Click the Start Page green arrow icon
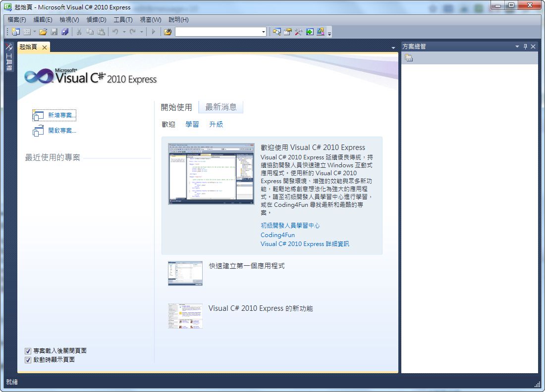The height and width of the screenshot is (392, 545). 310,32
